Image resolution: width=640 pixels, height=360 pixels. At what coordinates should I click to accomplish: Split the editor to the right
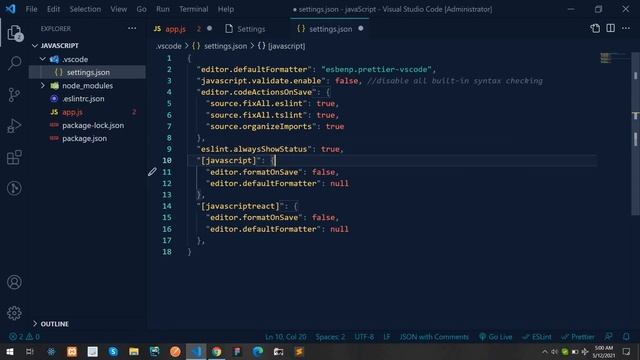(x=610, y=29)
